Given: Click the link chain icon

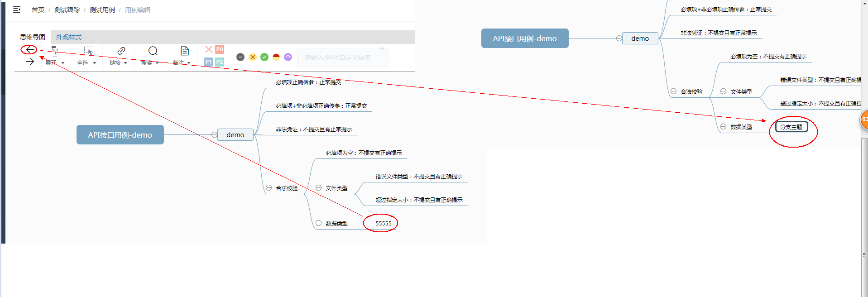Looking at the screenshot, I should [121, 51].
